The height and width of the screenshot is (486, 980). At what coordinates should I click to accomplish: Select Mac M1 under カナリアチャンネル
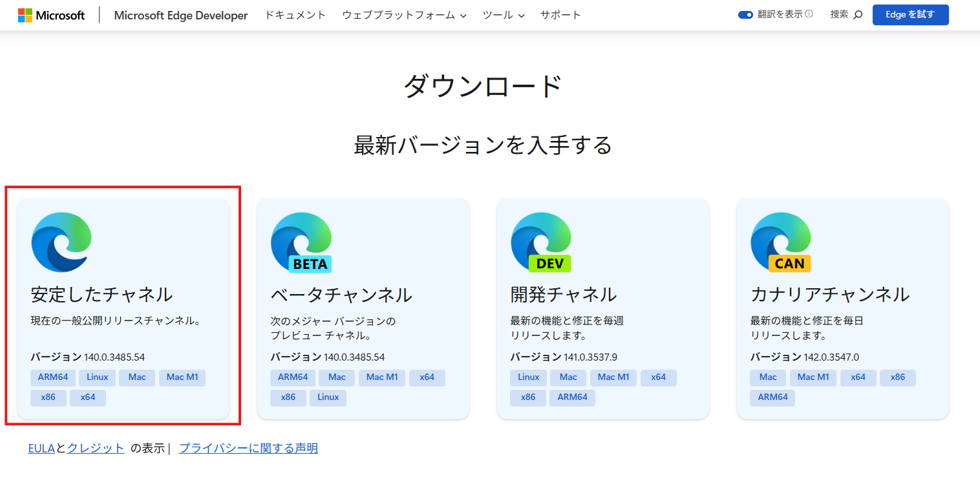point(813,377)
